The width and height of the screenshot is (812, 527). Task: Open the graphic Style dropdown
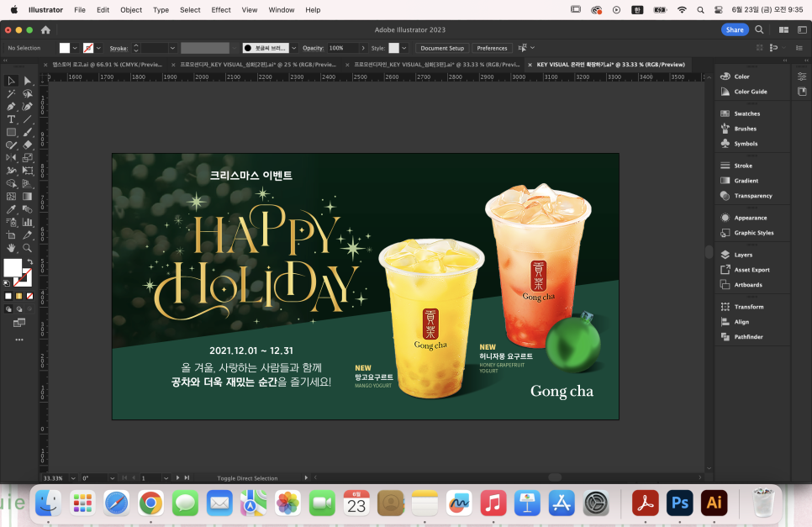point(404,48)
